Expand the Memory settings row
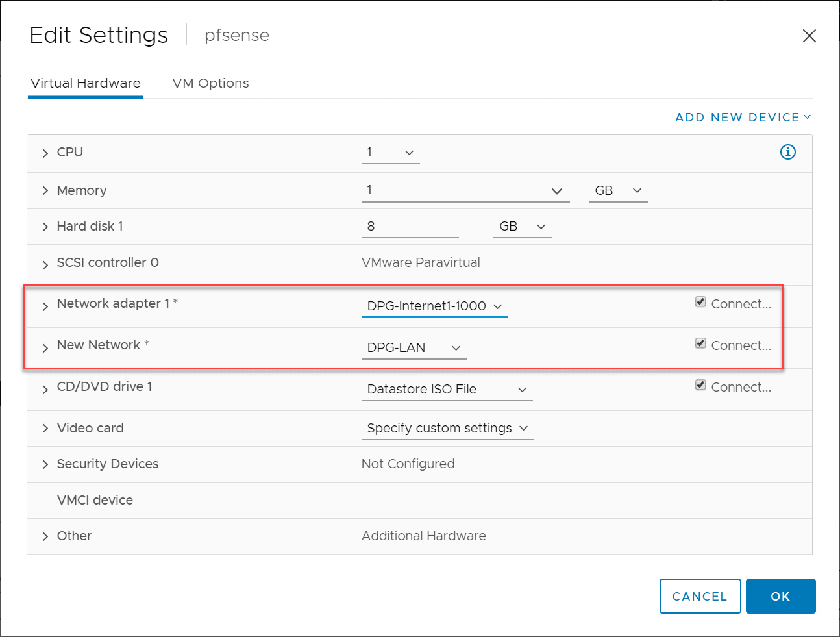840x637 pixels. click(x=45, y=190)
